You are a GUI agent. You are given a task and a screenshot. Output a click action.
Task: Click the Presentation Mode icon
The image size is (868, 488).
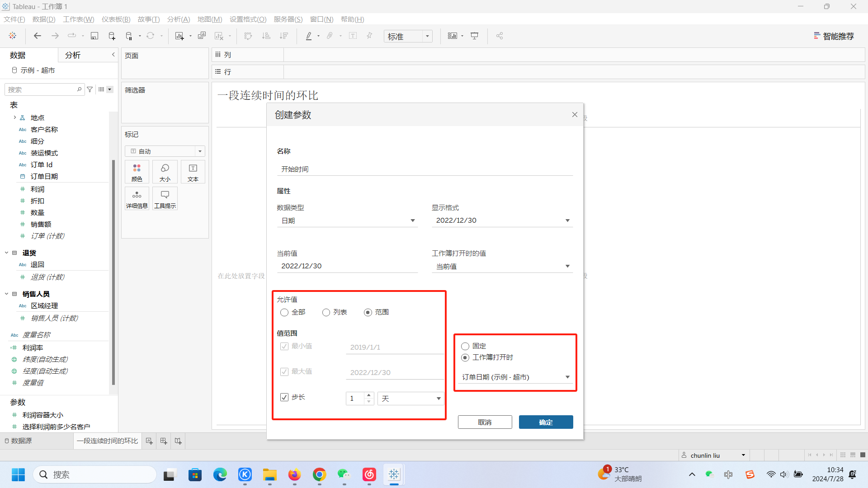click(x=475, y=36)
